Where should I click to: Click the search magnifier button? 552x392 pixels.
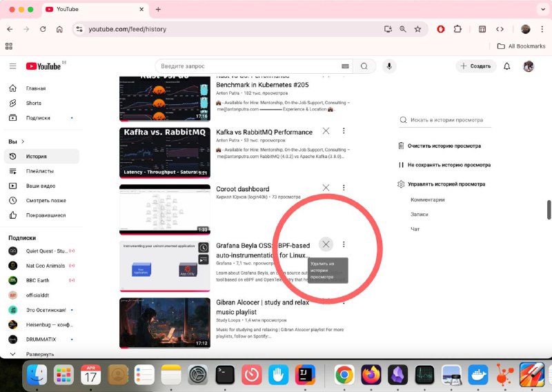[x=364, y=66]
